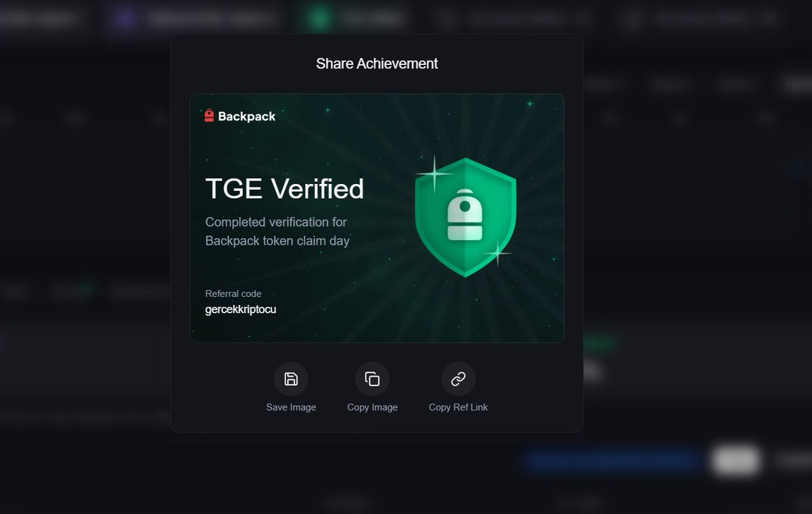
Task: Click the green shield badge illustration
Action: pyautogui.click(x=466, y=216)
